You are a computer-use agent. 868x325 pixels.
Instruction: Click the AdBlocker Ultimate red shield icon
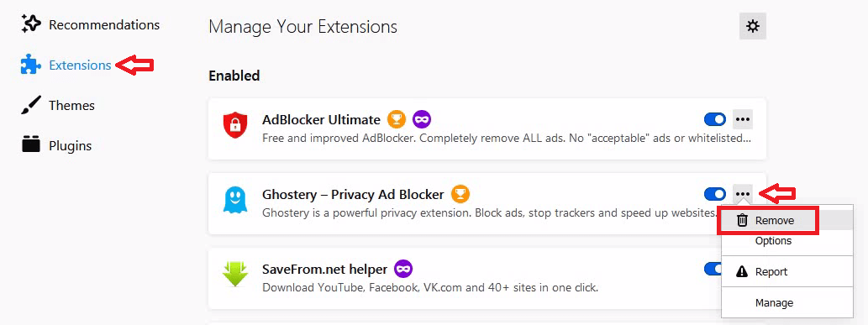pyautogui.click(x=234, y=125)
